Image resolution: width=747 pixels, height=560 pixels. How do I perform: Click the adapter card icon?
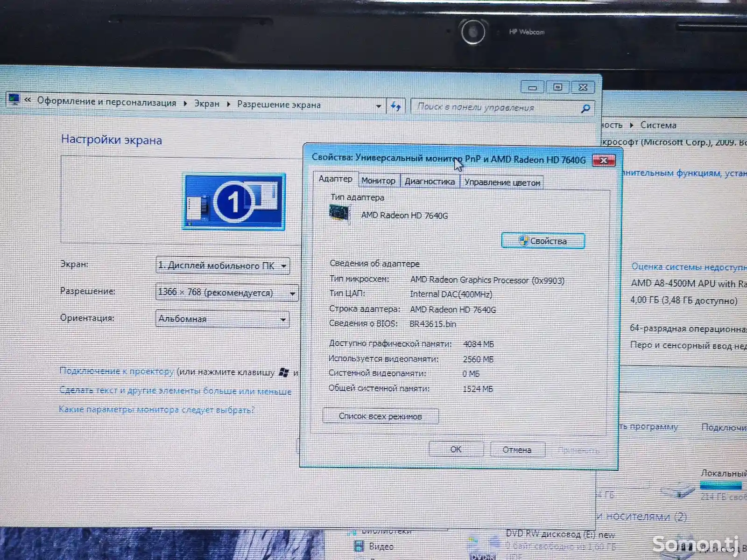339,214
